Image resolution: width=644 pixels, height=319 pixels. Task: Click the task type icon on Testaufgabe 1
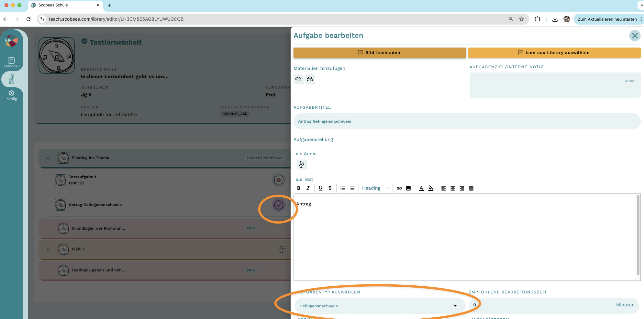279,180
